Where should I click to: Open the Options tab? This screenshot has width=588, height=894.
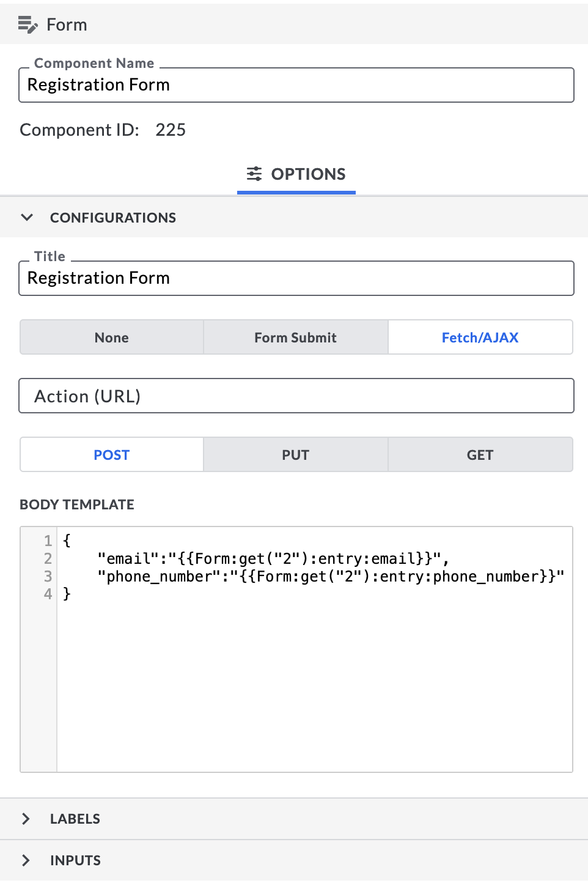coord(296,174)
